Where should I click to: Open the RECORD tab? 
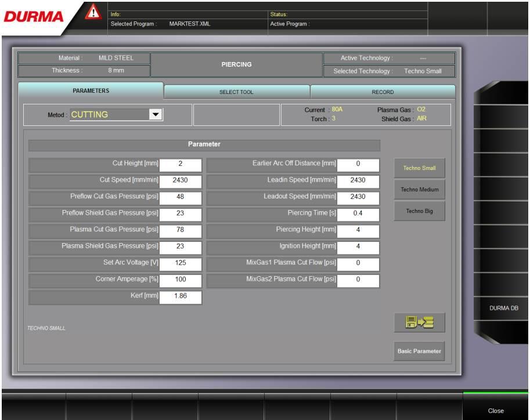pos(383,92)
